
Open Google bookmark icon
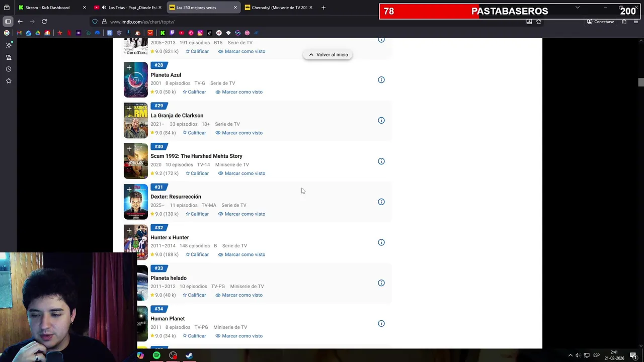(x=7, y=33)
